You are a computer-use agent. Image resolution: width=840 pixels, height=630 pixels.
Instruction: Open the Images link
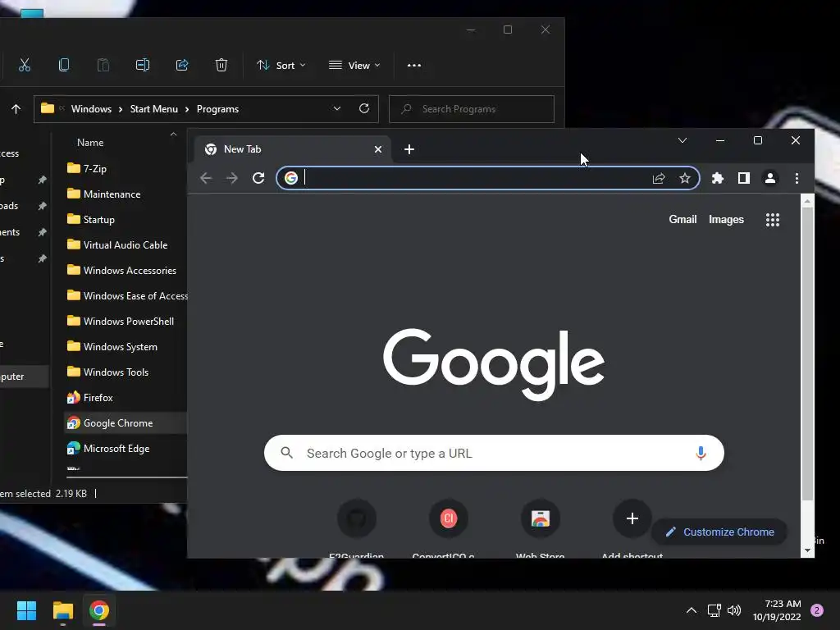pyautogui.click(x=726, y=220)
